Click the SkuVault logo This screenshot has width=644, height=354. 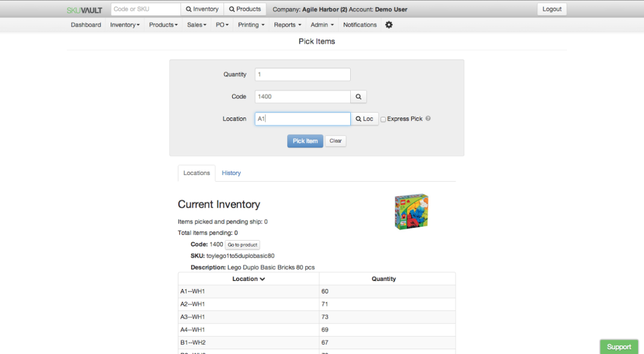click(85, 10)
